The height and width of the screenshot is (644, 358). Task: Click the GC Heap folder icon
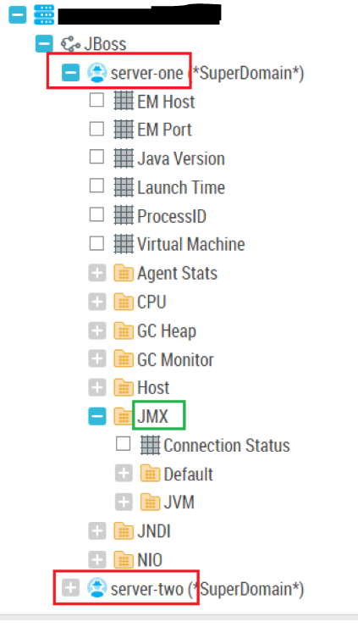point(124,330)
